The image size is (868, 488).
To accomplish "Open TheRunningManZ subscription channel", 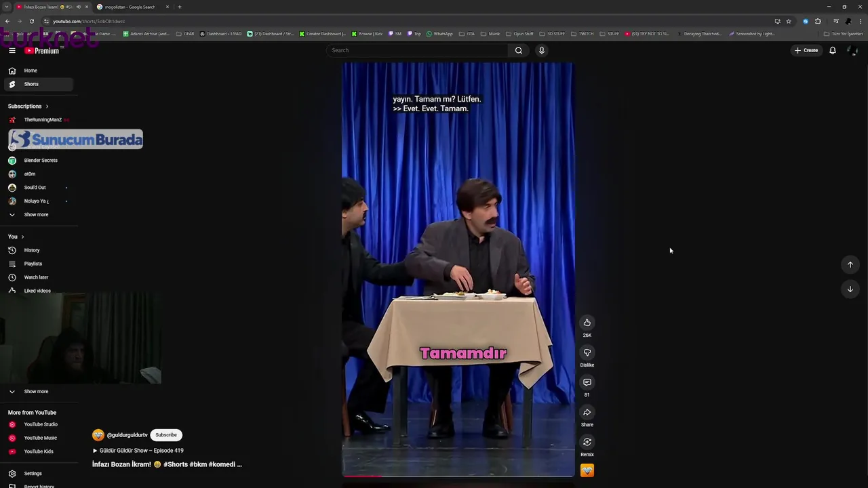I will click(x=38, y=120).
